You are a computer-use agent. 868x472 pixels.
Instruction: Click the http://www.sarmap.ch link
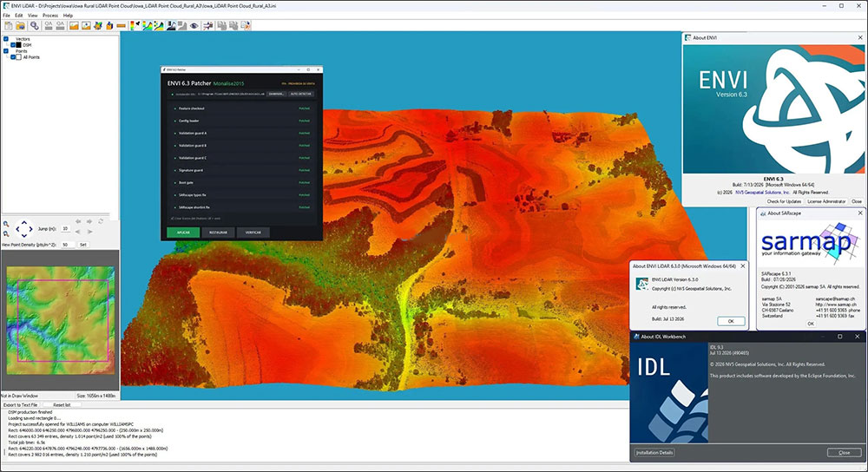pyautogui.click(x=835, y=305)
